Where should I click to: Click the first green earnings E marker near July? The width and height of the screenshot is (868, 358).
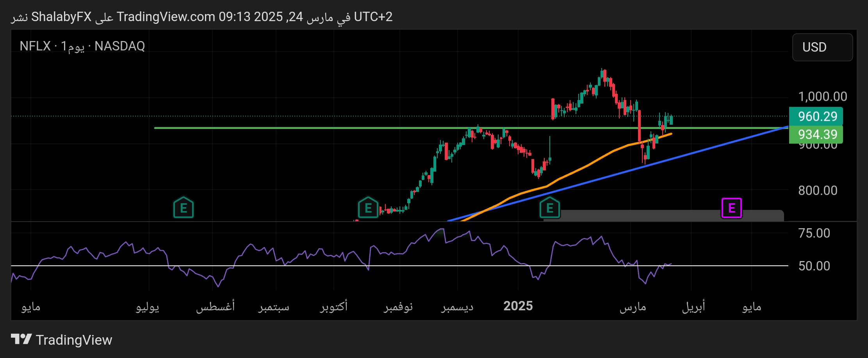point(183,208)
